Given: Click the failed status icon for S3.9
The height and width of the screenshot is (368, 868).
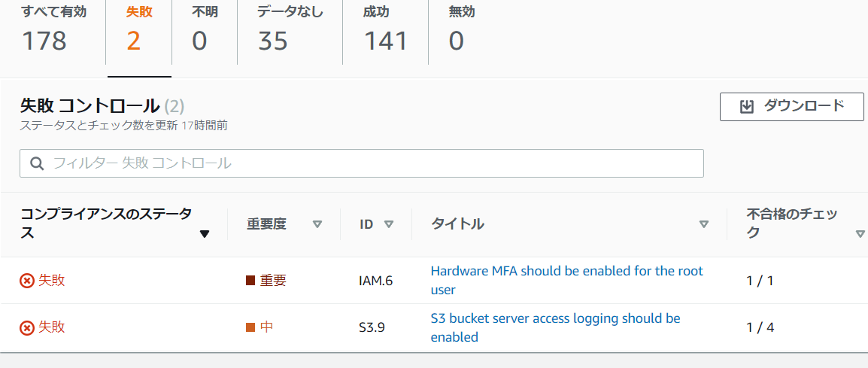Looking at the screenshot, I should tap(27, 327).
